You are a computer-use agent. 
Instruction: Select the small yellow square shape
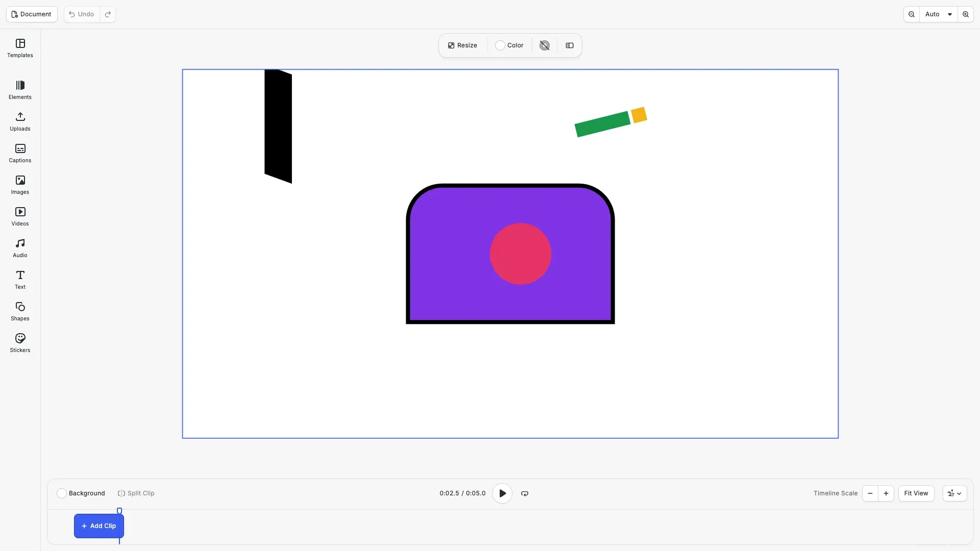tap(639, 115)
